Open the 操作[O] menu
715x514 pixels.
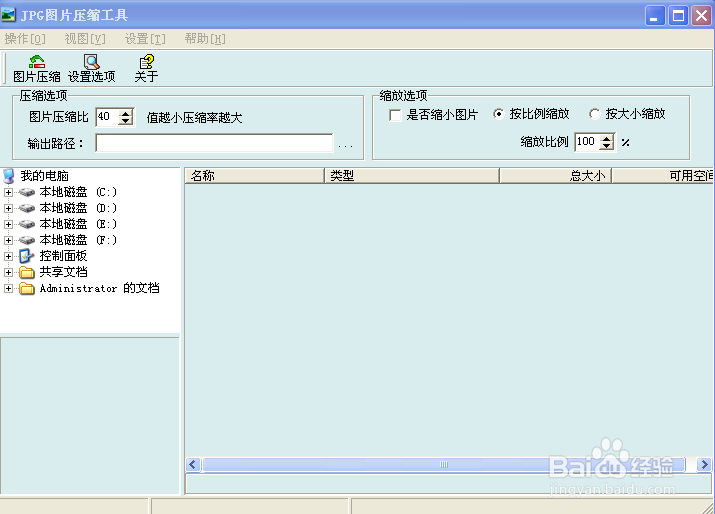25,39
